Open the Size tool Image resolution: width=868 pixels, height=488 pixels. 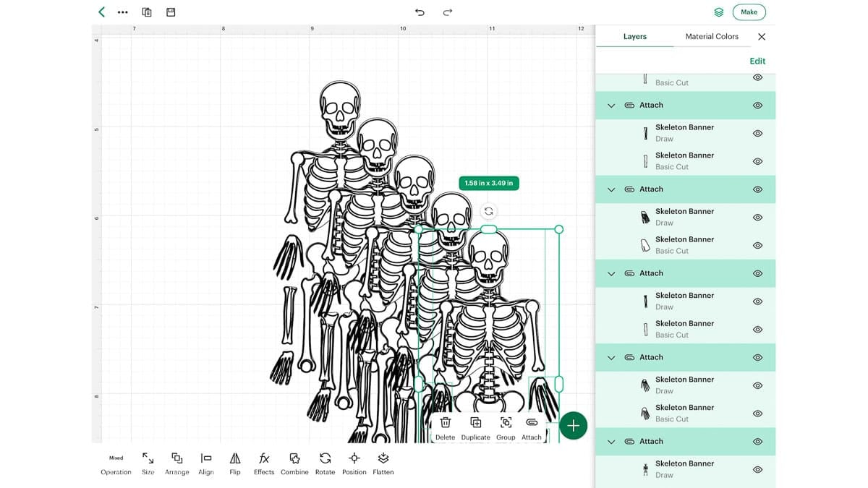(148, 464)
